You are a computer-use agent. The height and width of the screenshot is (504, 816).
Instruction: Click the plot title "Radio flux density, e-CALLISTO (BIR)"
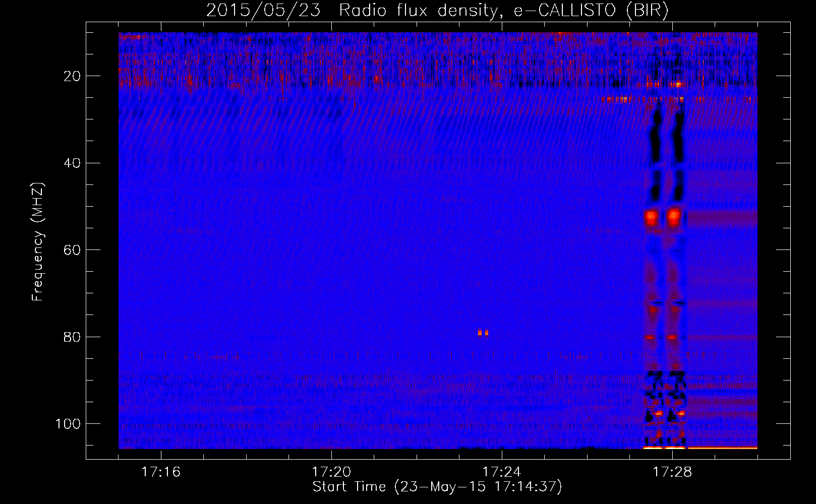[x=504, y=11]
